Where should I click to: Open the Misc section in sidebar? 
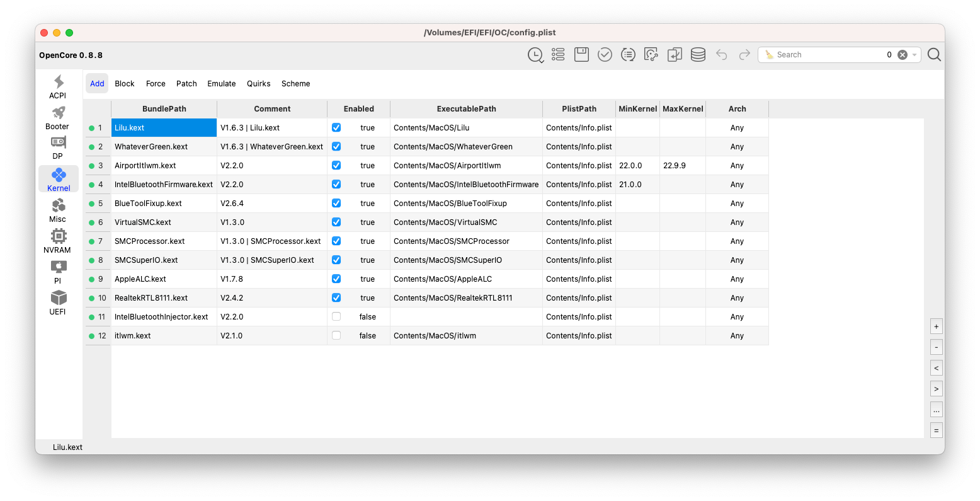(x=58, y=210)
